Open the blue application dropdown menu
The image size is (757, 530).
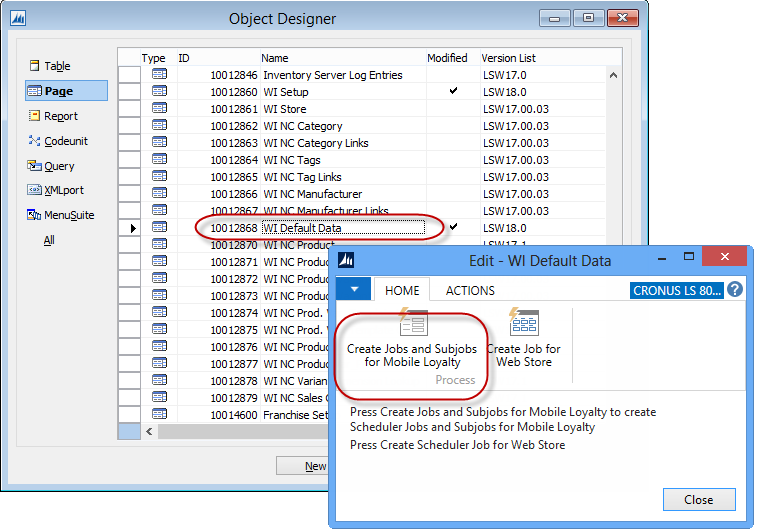pos(353,290)
